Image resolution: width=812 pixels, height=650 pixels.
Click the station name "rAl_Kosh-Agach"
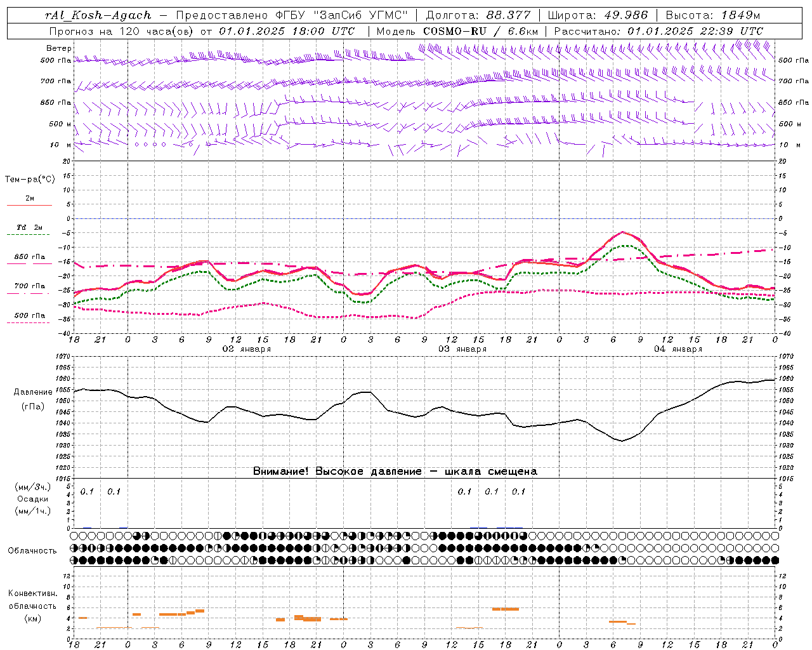click(x=98, y=15)
